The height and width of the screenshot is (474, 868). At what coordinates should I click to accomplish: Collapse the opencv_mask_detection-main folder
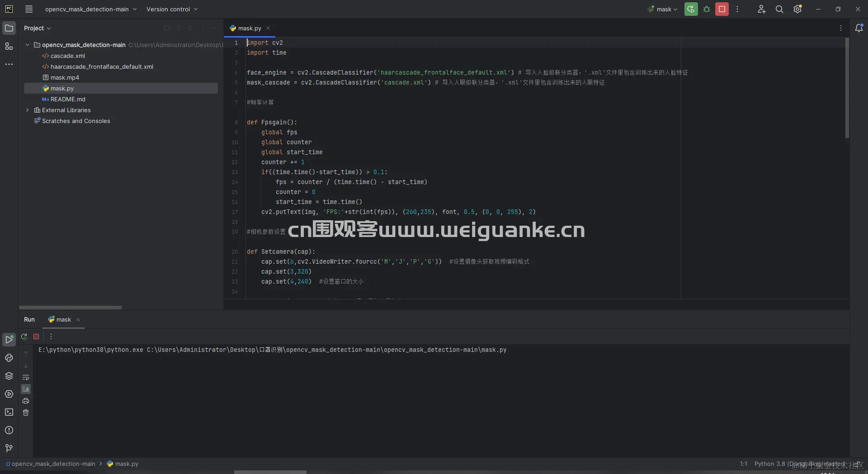point(28,45)
